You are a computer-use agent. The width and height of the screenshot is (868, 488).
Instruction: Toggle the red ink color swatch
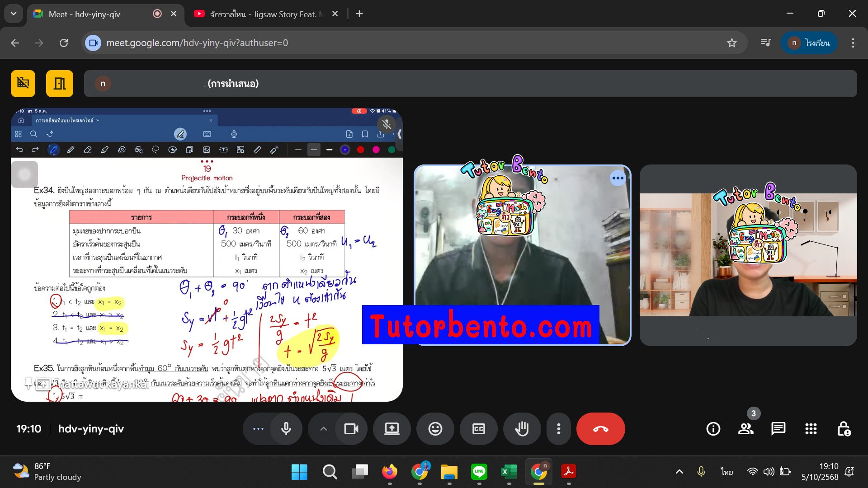(360, 149)
